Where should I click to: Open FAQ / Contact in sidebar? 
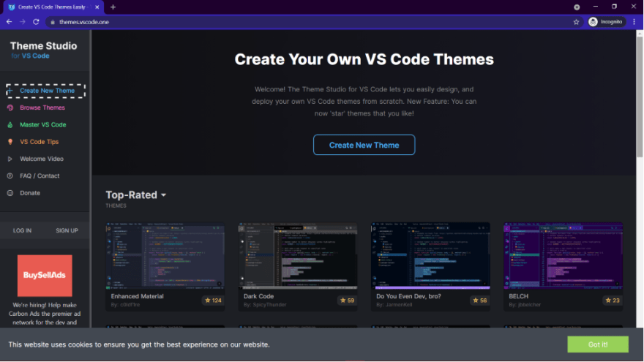pos(40,176)
